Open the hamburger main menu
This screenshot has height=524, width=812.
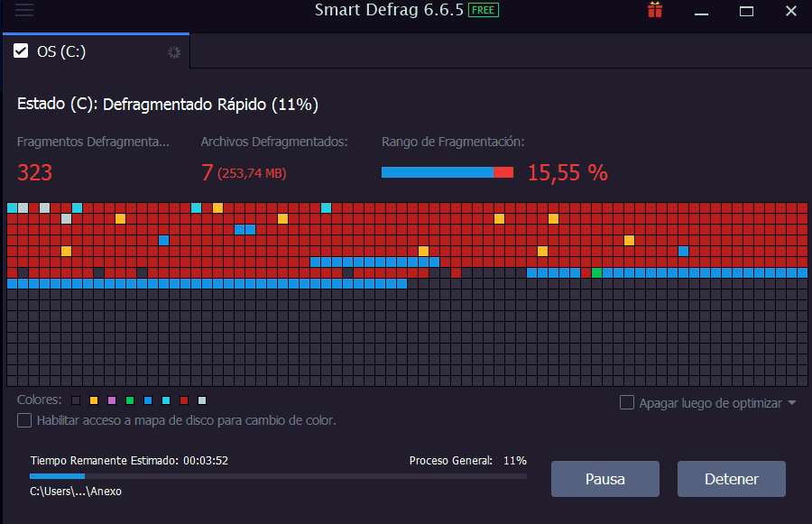pos(24,9)
